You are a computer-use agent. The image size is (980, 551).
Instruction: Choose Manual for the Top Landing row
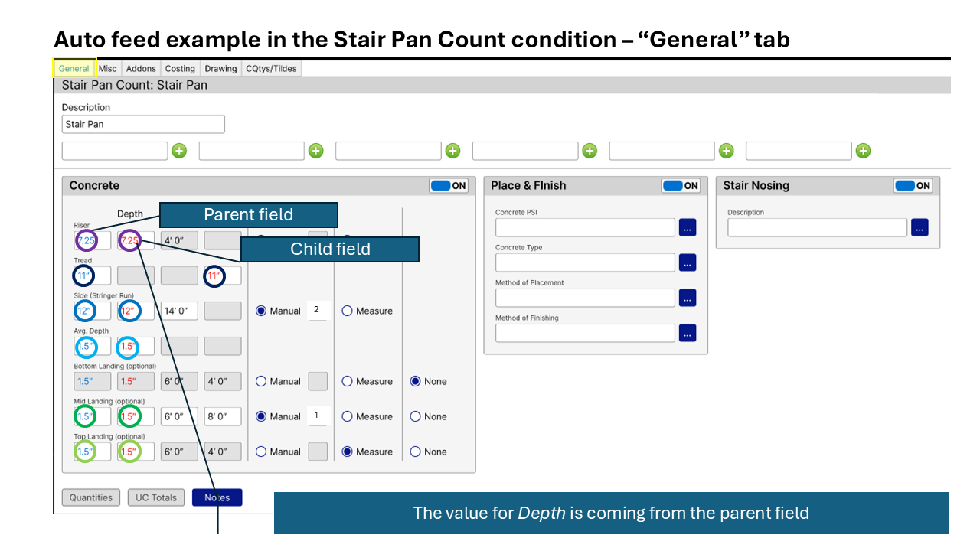click(x=261, y=452)
